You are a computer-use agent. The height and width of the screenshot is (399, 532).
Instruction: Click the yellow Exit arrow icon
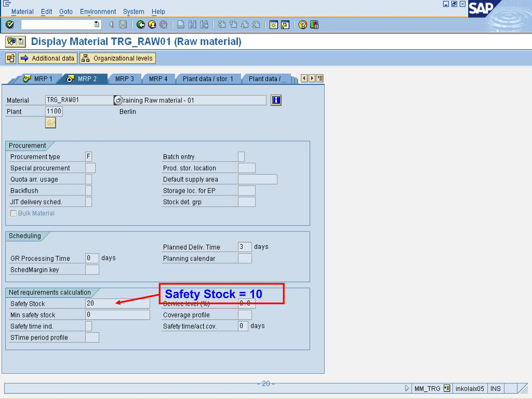coord(152,25)
